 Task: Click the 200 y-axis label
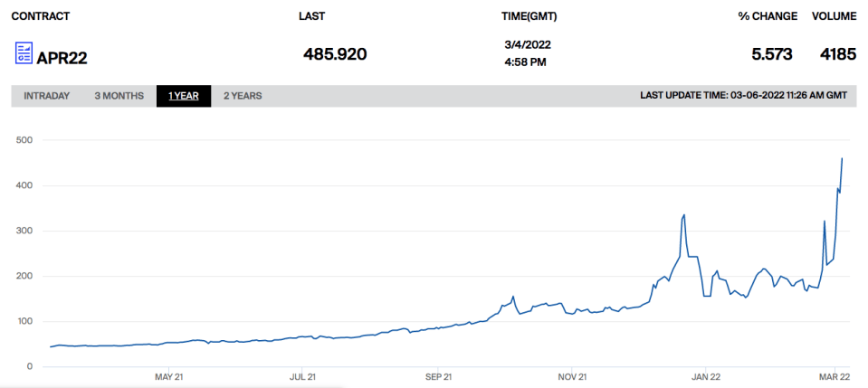click(26, 276)
